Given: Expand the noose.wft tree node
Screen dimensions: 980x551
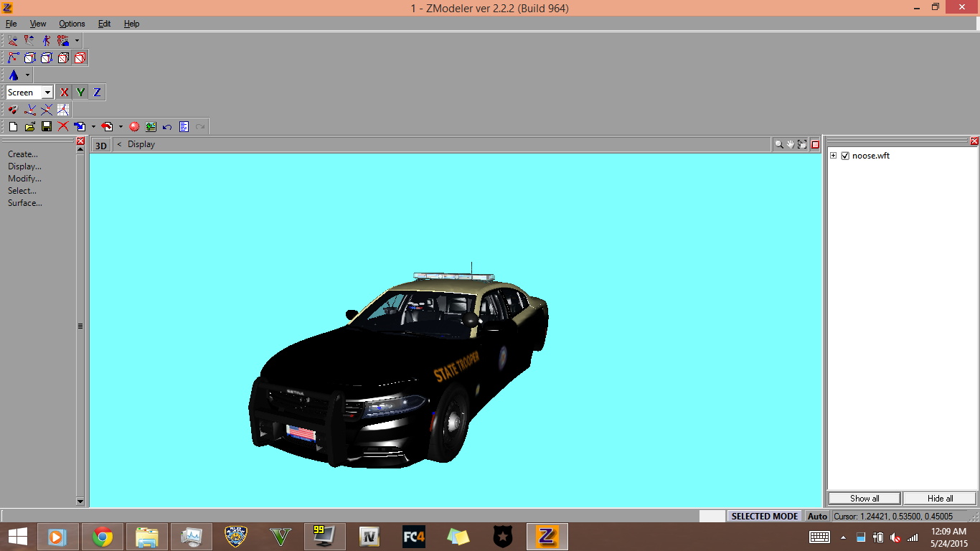Looking at the screenshot, I should click(x=834, y=156).
